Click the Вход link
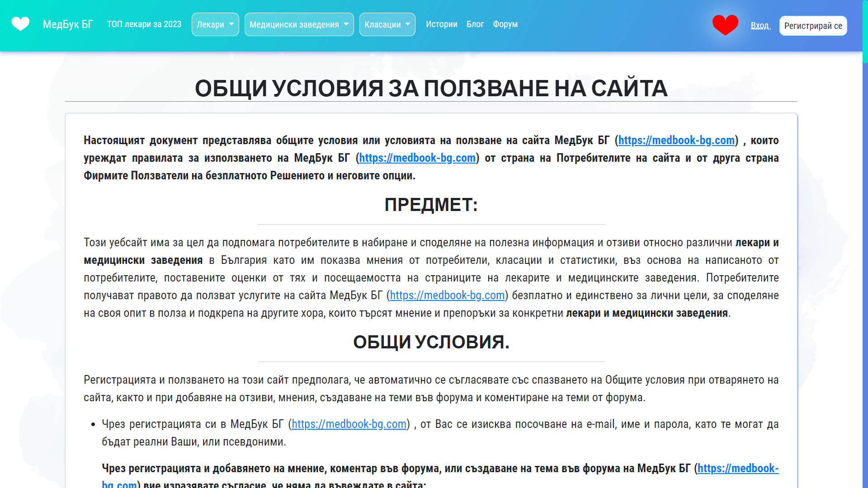This screenshot has height=488, width=868. tap(760, 26)
